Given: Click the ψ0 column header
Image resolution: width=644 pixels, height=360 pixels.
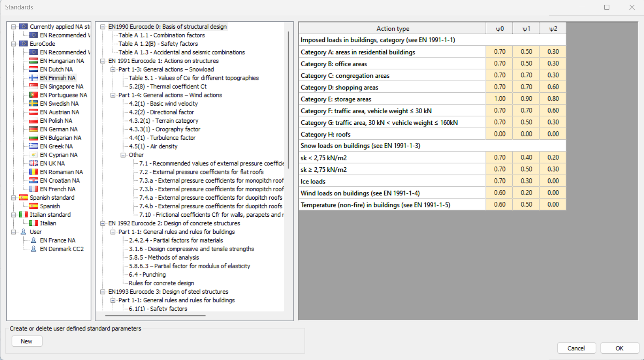Looking at the screenshot, I should click(500, 29).
